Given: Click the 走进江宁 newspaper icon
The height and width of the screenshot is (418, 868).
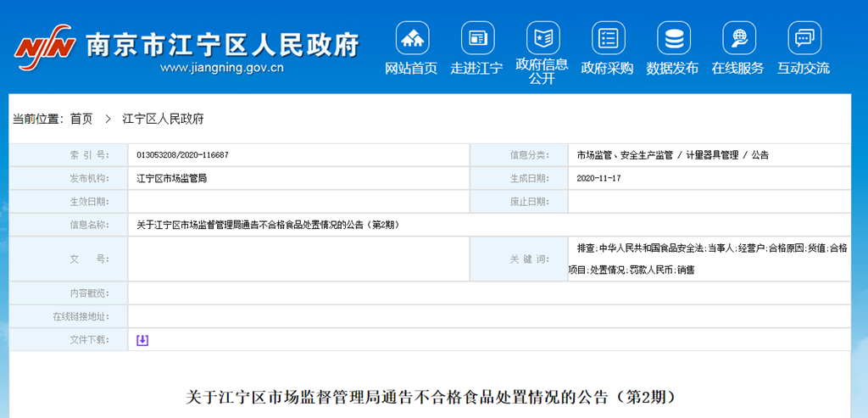Looking at the screenshot, I should pos(477,38).
